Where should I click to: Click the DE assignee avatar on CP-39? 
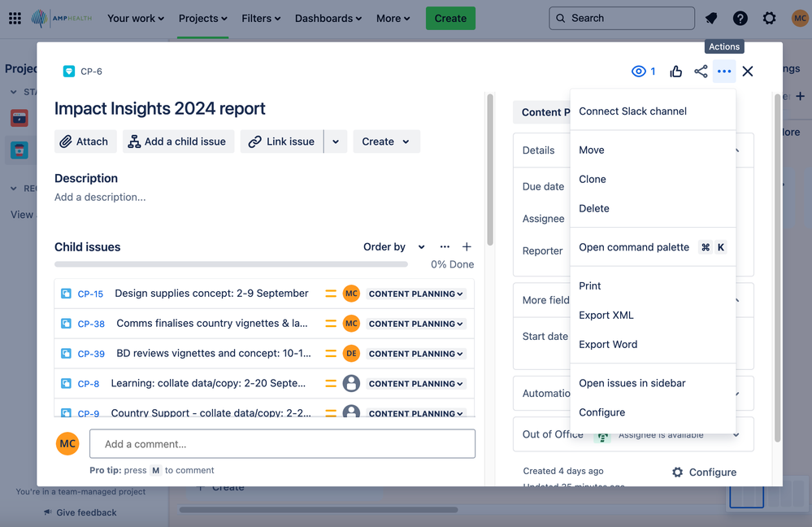[x=351, y=354]
